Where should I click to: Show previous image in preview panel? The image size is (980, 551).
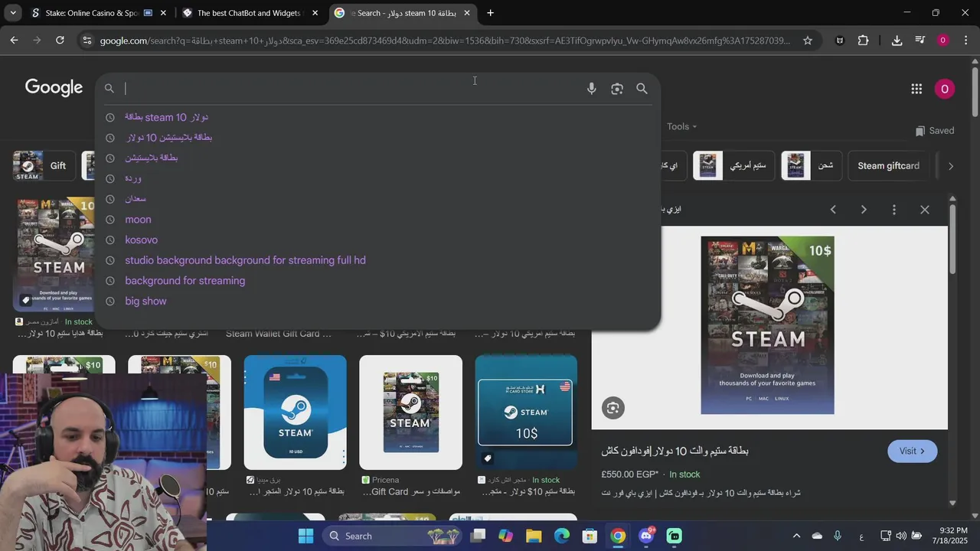tap(833, 210)
